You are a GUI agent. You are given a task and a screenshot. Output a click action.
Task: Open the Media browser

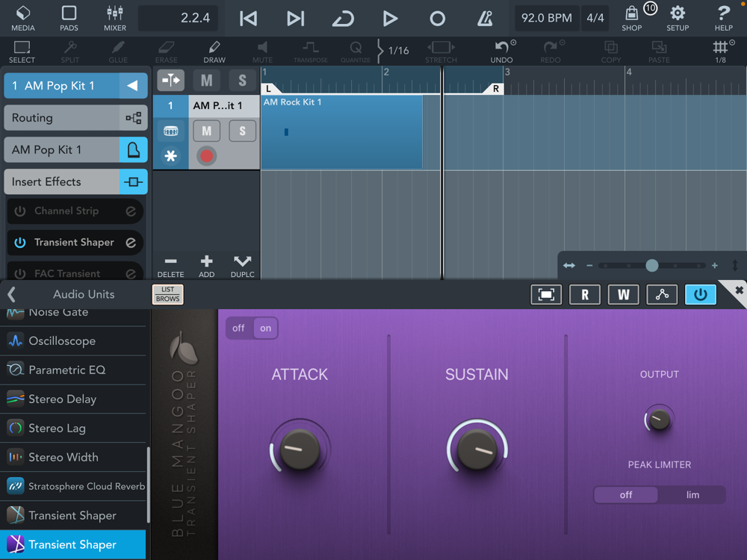pos(23,19)
